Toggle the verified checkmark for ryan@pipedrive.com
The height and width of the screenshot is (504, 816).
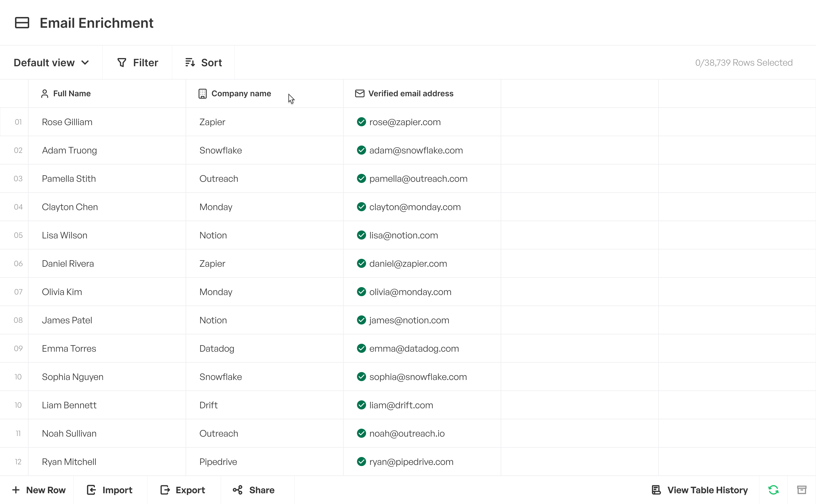(362, 462)
